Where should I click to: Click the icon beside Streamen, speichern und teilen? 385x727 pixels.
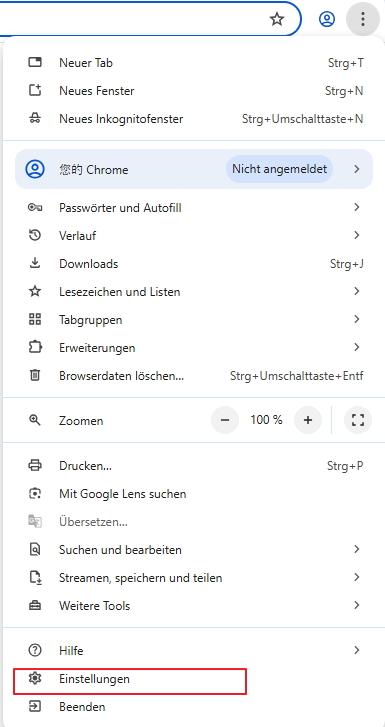coord(36,578)
